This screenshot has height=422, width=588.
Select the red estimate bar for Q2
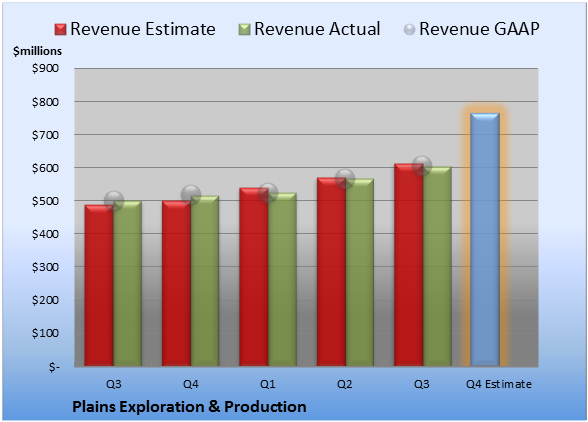[x=331, y=272]
